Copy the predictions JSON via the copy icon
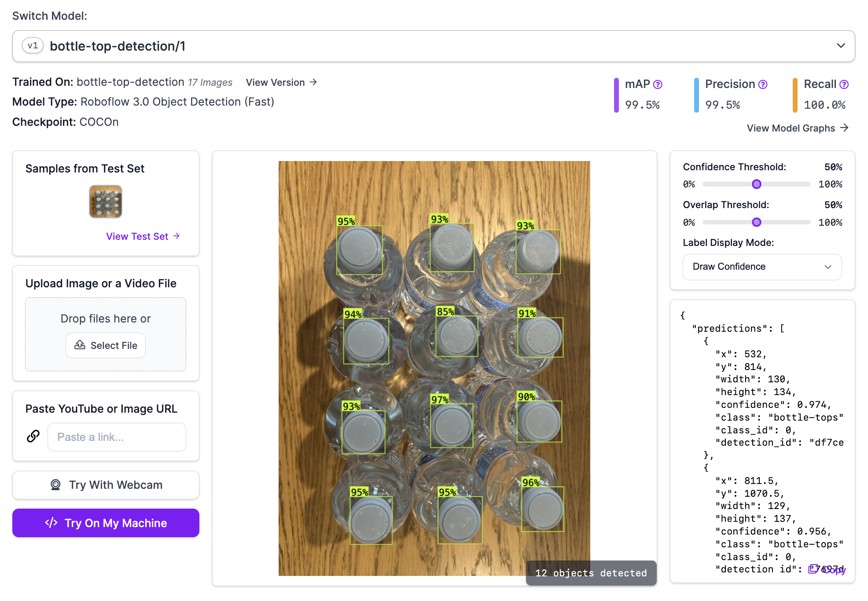 [x=813, y=569]
